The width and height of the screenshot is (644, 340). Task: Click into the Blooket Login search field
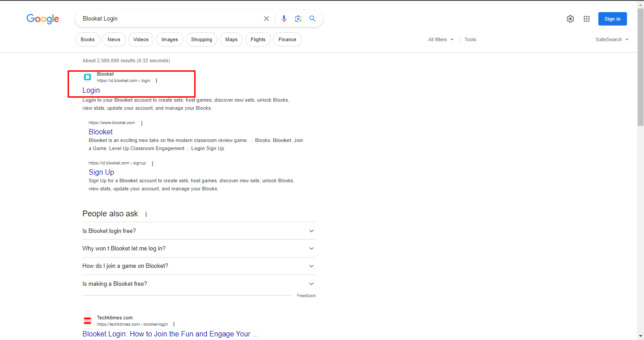(170, 19)
